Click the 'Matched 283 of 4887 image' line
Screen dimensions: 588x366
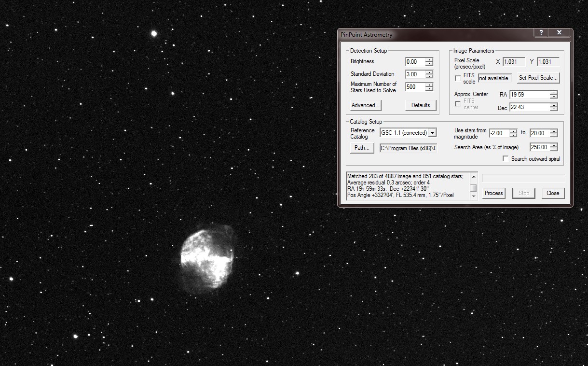pyautogui.click(x=406, y=177)
